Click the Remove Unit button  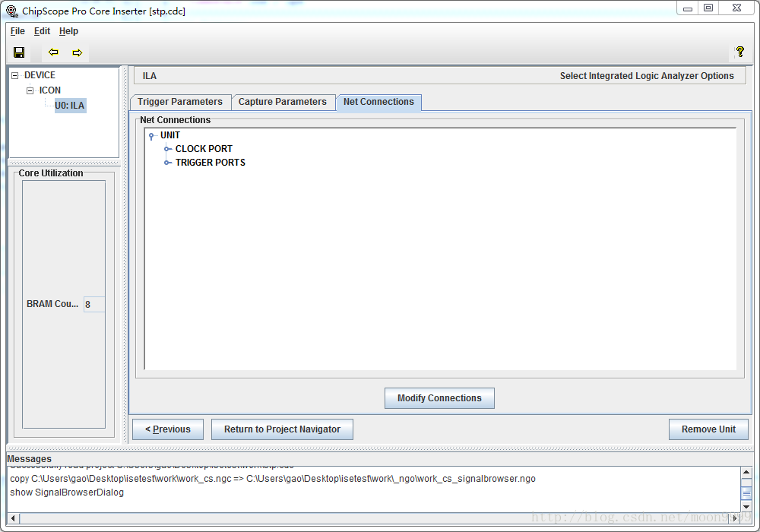pos(708,429)
